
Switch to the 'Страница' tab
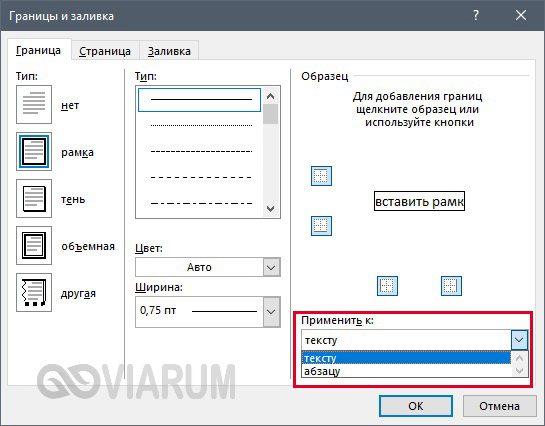pyautogui.click(x=105, y=51)
